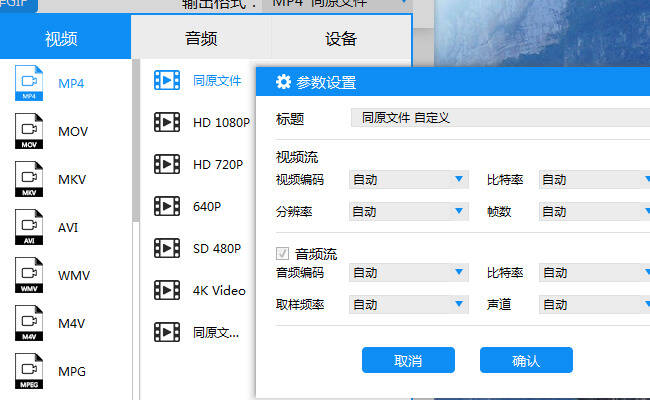
Task: Select the MP4 format file icon
Action: click(x=29, y=83)
